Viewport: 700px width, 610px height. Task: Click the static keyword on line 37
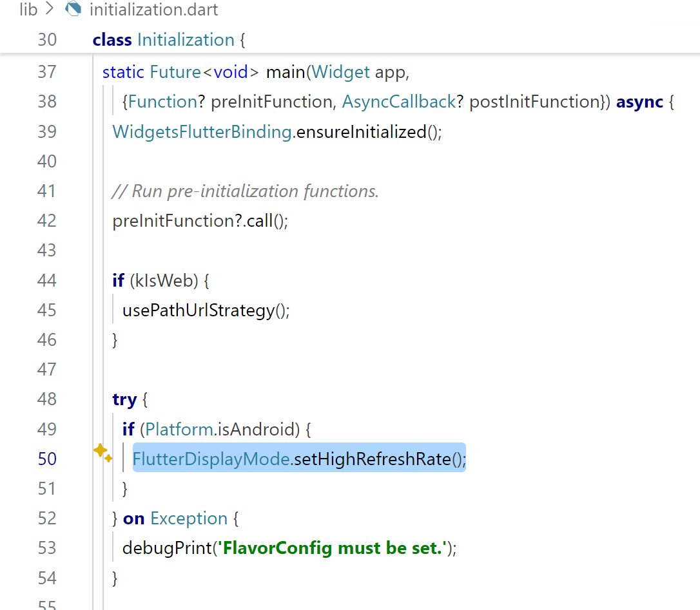click(x=123, y=72)
